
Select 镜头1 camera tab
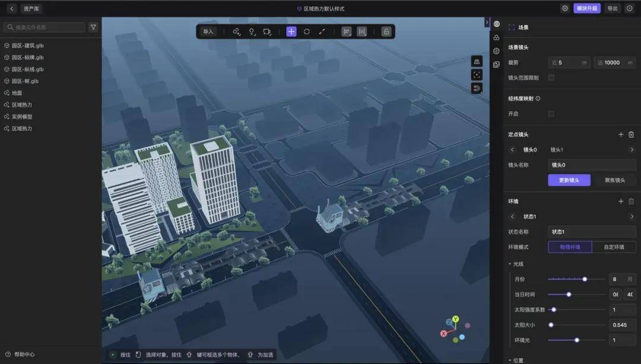557,150
